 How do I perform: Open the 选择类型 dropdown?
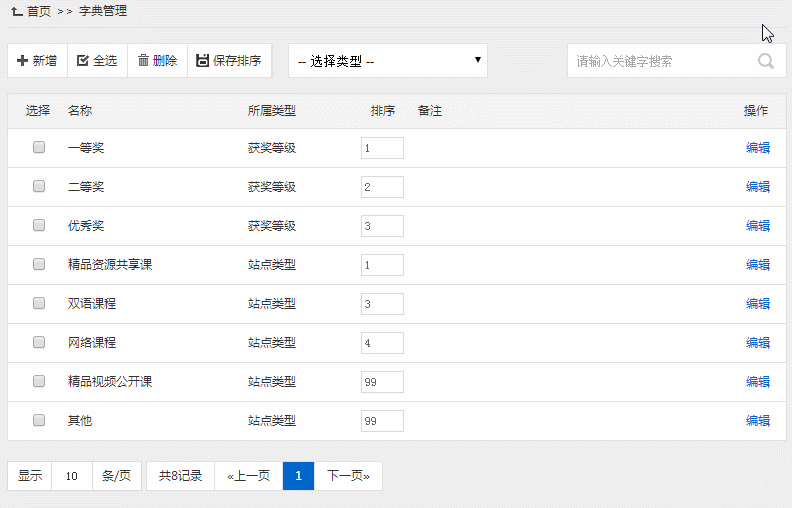pyautogui.click(x=388, y=61)
